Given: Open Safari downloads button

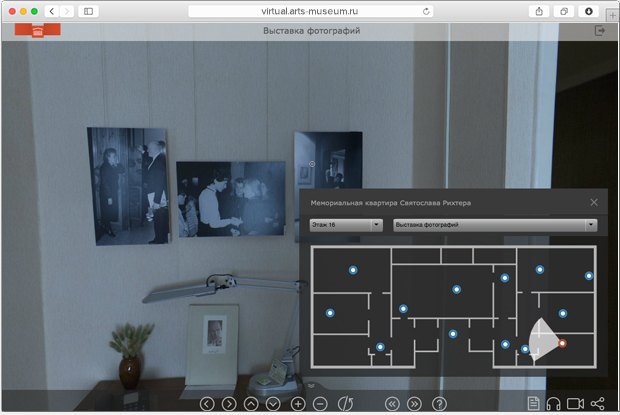Looking at the screenshot, I should 589,11.
